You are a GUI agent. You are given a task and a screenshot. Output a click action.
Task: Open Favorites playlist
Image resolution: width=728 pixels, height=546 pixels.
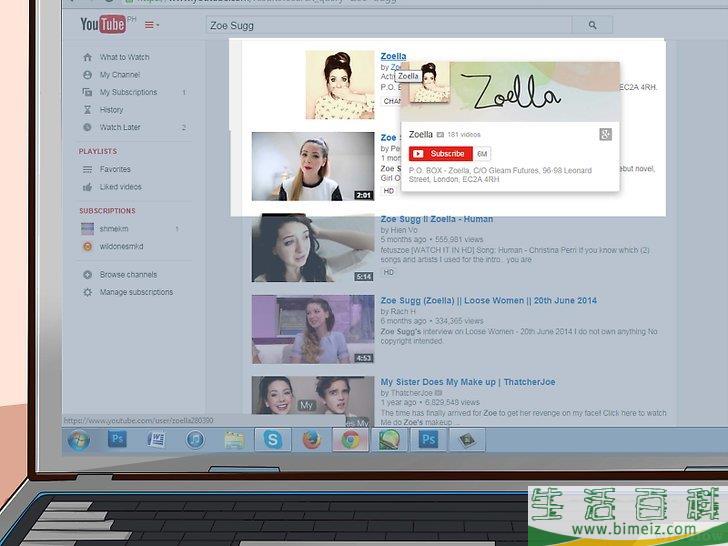[115, 169]
